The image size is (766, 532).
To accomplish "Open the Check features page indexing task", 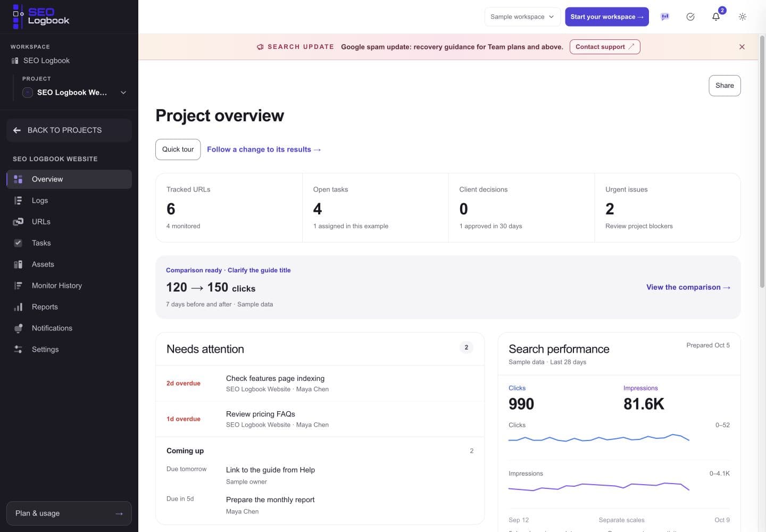I will coord(320,384).
